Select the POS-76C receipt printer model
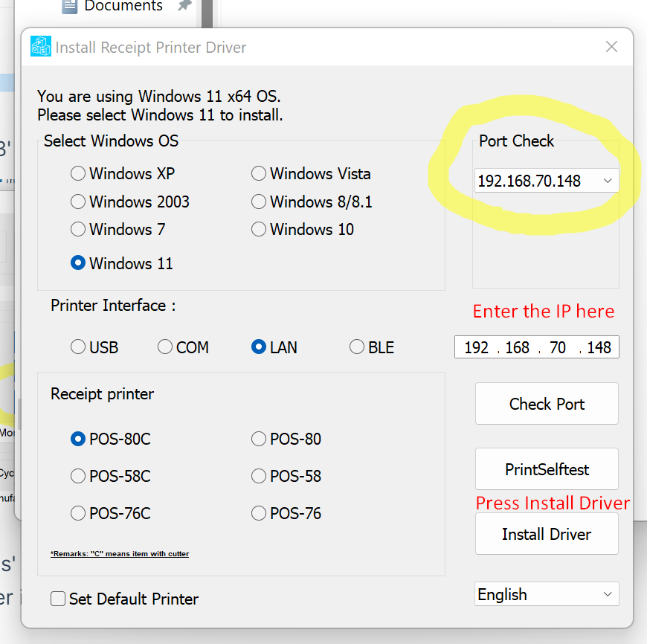Screen dimensions: 647x644 pyautogui.click(x=78, y=513)
